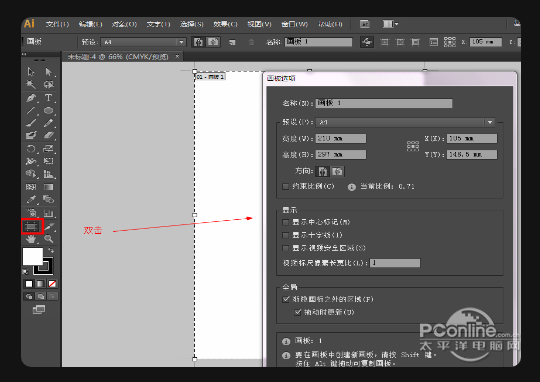Viewport: 540px width, 382px height.
Task: Toggle video safe areas icon in control bar
Action: coord(416,42)
